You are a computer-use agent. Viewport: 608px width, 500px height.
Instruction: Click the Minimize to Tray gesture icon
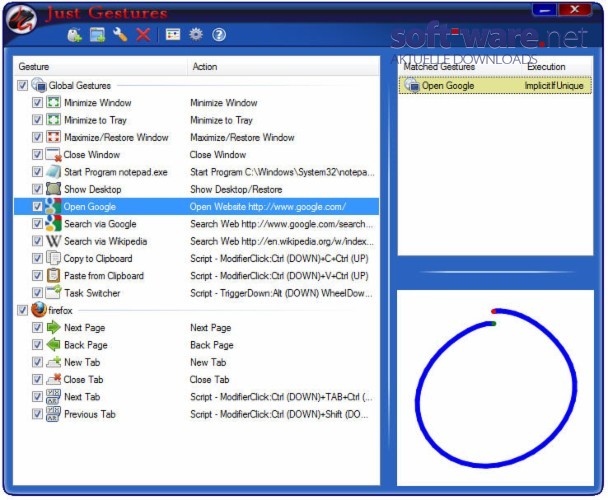[54, 120]
